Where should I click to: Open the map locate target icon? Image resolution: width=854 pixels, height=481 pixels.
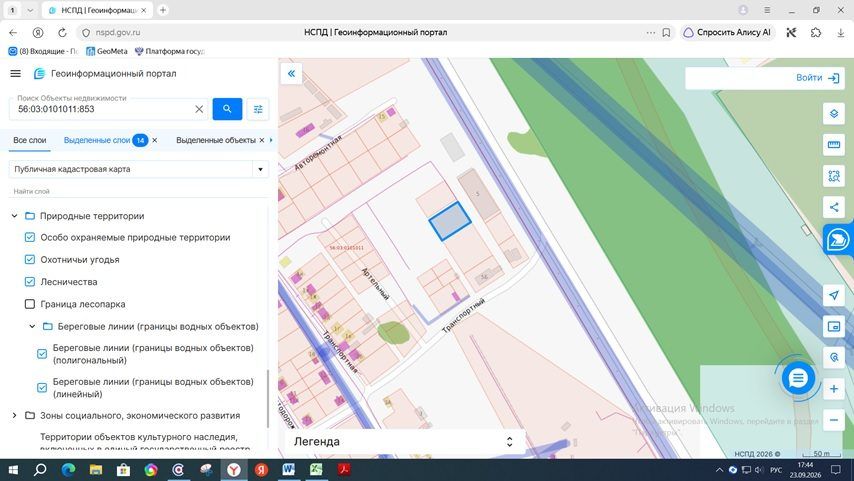[834, 357]
